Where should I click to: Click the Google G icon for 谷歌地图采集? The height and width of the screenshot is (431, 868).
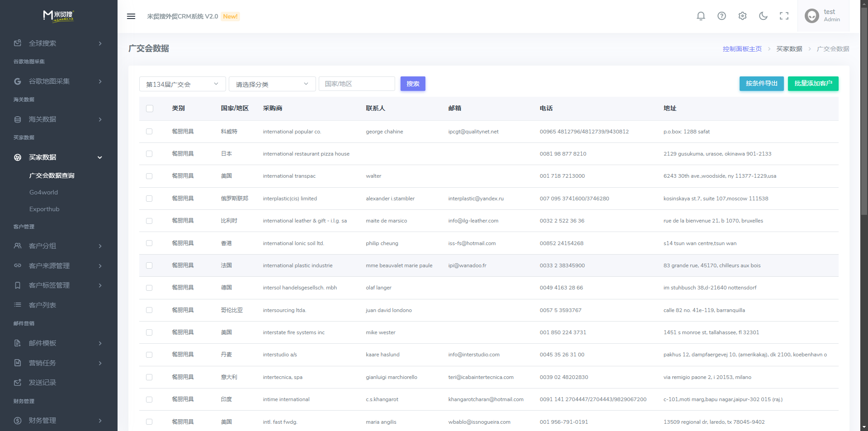coord(18,81)
